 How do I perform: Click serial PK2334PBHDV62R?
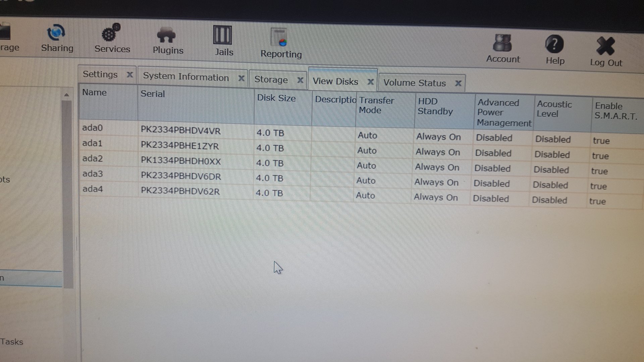click(180, 191)
